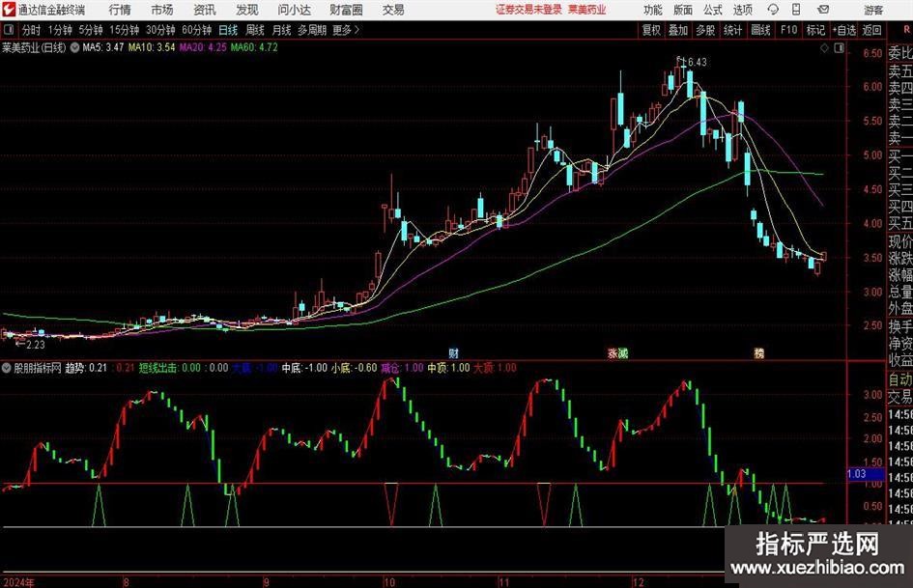Click the 中顶 indicator label

point(437,368)
